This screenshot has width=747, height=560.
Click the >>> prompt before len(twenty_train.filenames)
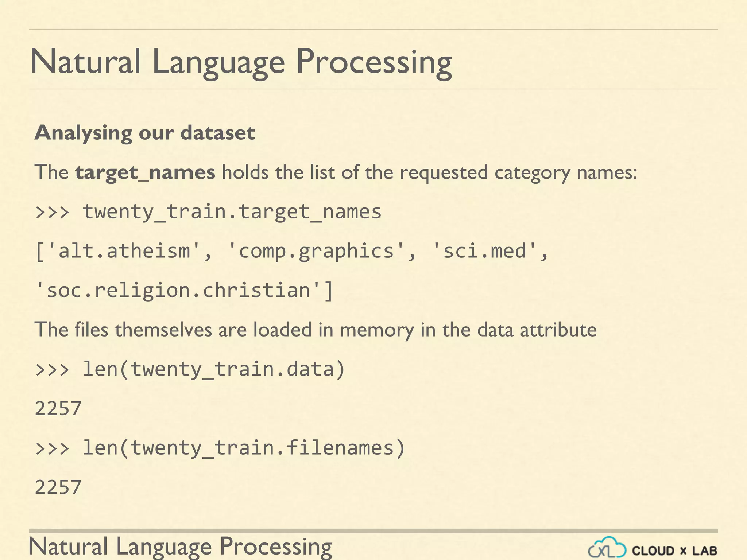tap(52, 448)
